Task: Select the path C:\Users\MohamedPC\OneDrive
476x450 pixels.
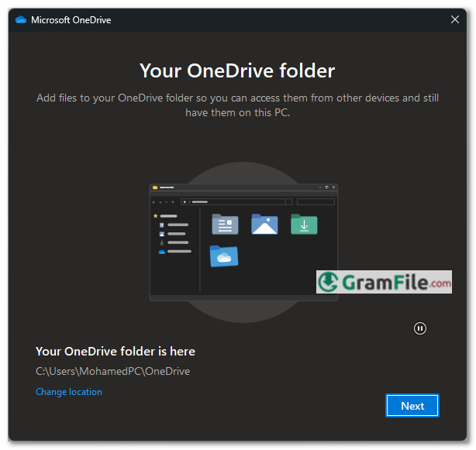Action: [x=112, y=371]
